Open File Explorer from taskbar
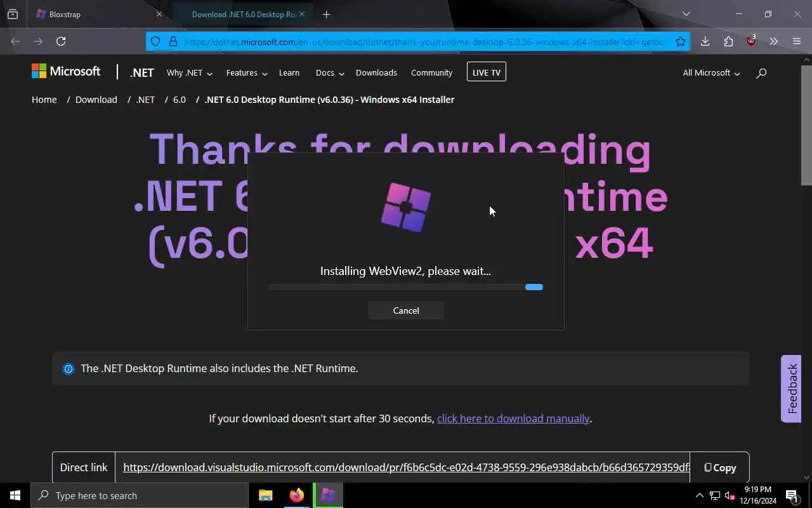Image resolution: width=812 pixels, height=508 pixels. (265, 495)
